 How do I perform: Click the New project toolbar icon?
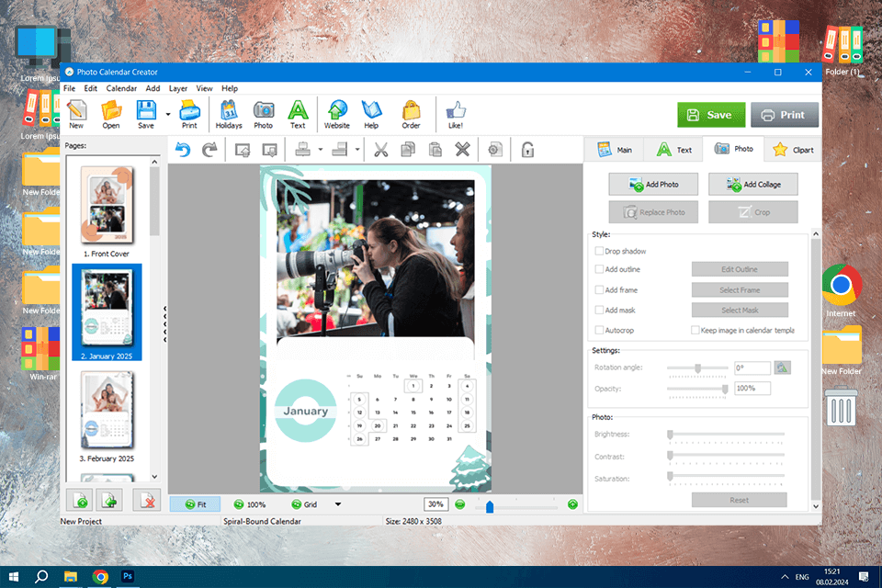tap(76, 114)
